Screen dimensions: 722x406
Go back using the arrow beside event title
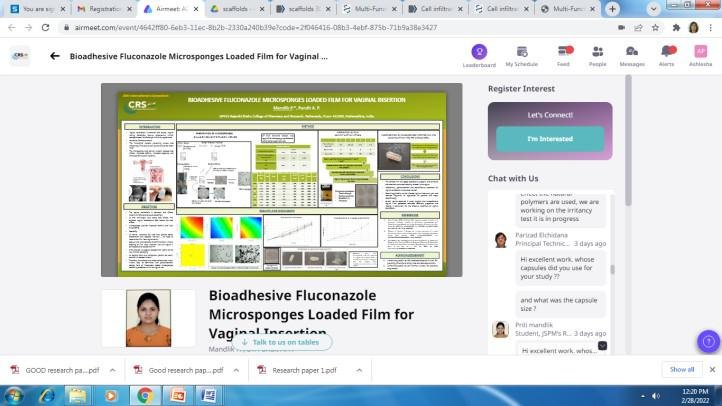(55, 56)
